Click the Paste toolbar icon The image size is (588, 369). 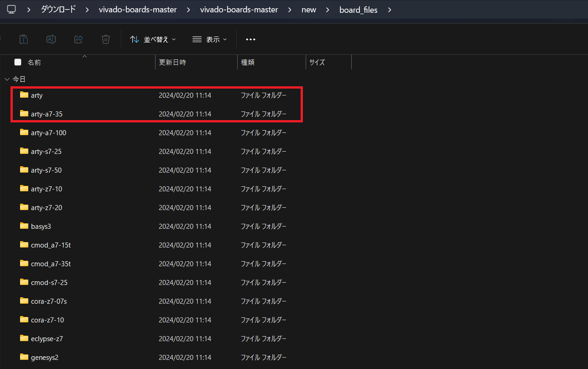pos(24,39)
